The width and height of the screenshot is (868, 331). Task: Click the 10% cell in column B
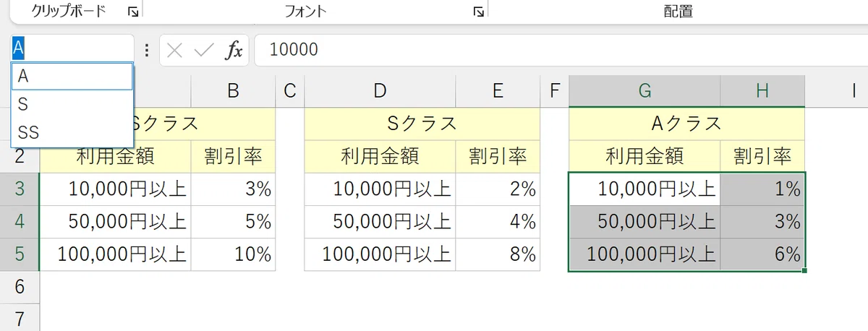(233, 254)
